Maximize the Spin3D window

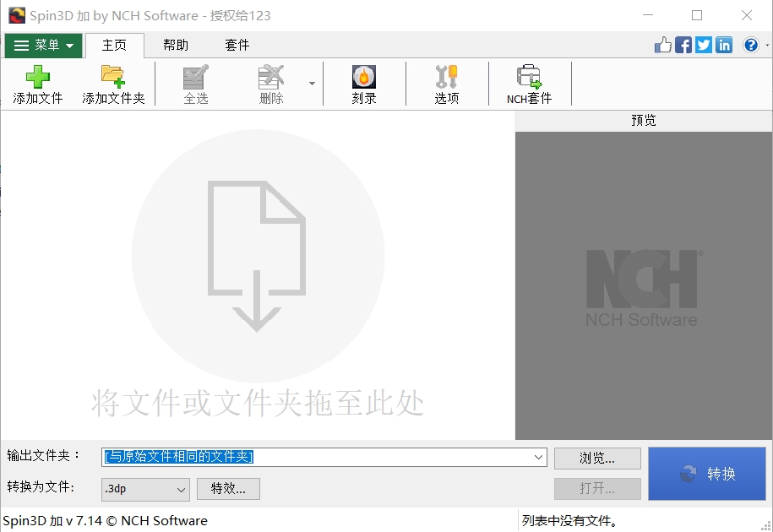click(697, 15)
